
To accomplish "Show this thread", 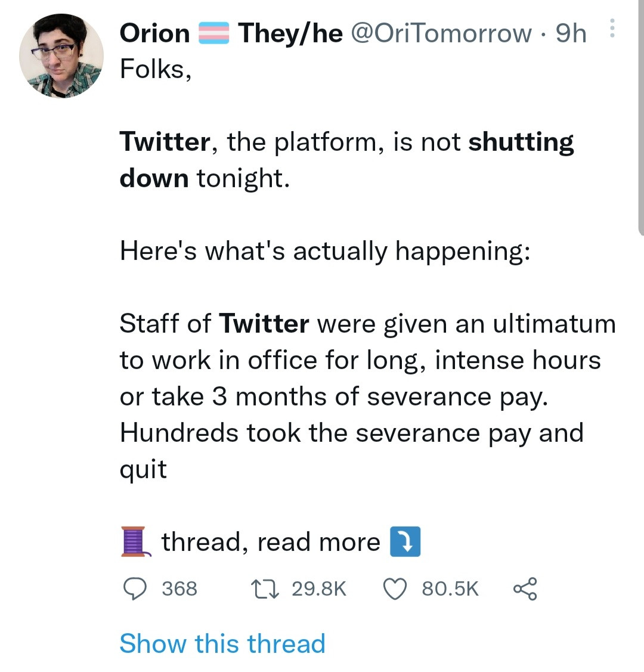I will [222, 643].
